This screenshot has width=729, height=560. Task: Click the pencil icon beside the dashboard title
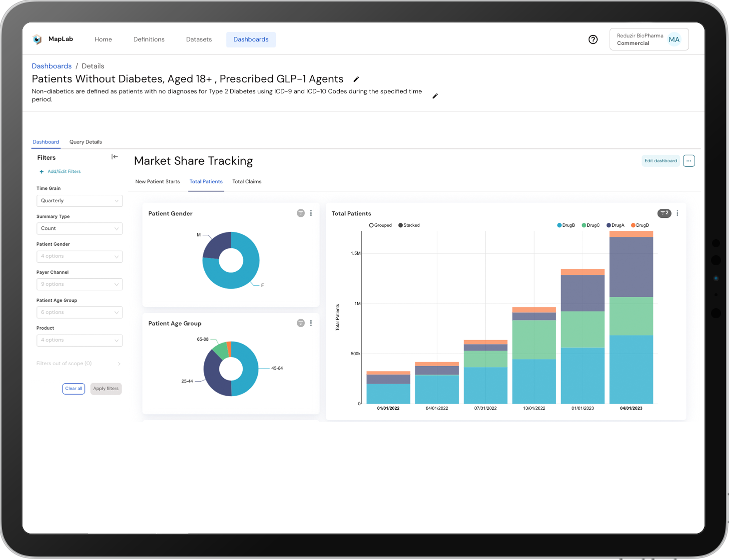[356, 79]
